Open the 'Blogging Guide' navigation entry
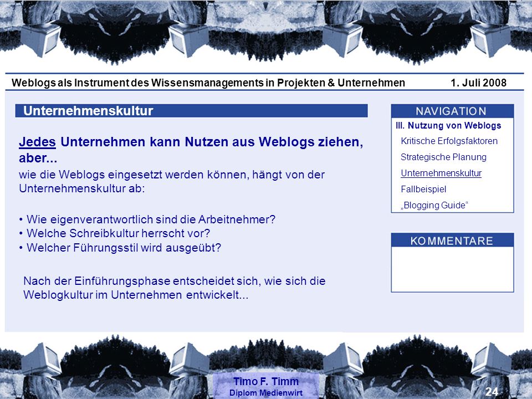 click(434, 205)
